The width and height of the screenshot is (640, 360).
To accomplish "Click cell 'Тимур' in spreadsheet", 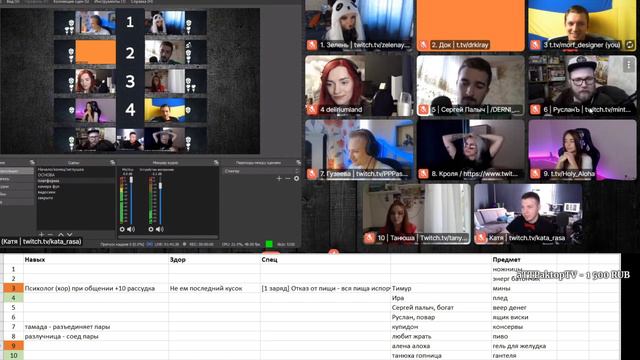I will (441, 288).
